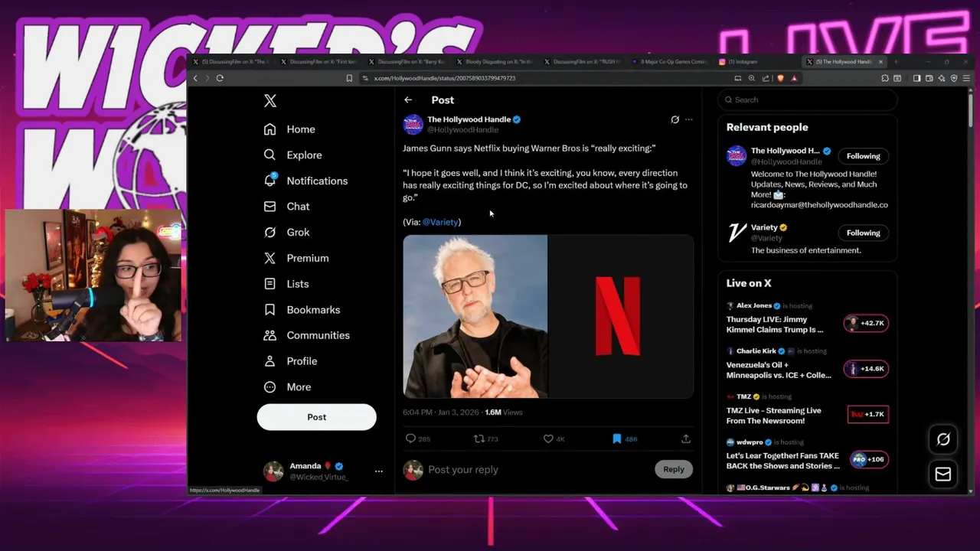Toggle Following for Variety

coord(863,233)
